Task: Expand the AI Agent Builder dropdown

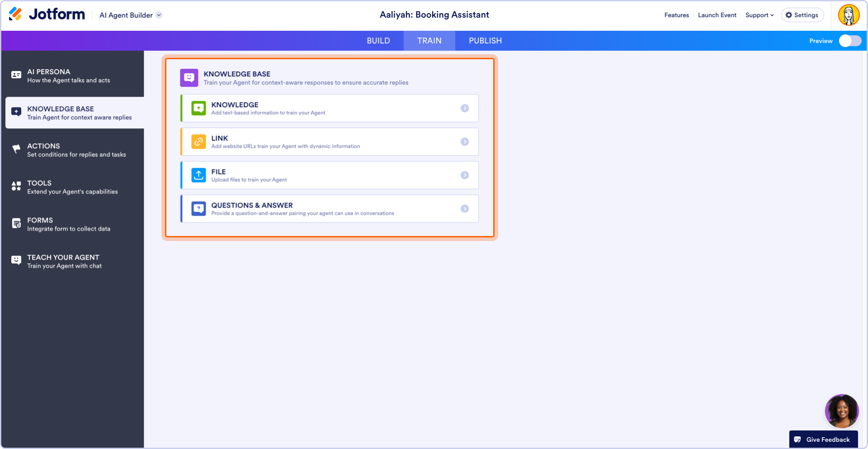Action: 159,15
